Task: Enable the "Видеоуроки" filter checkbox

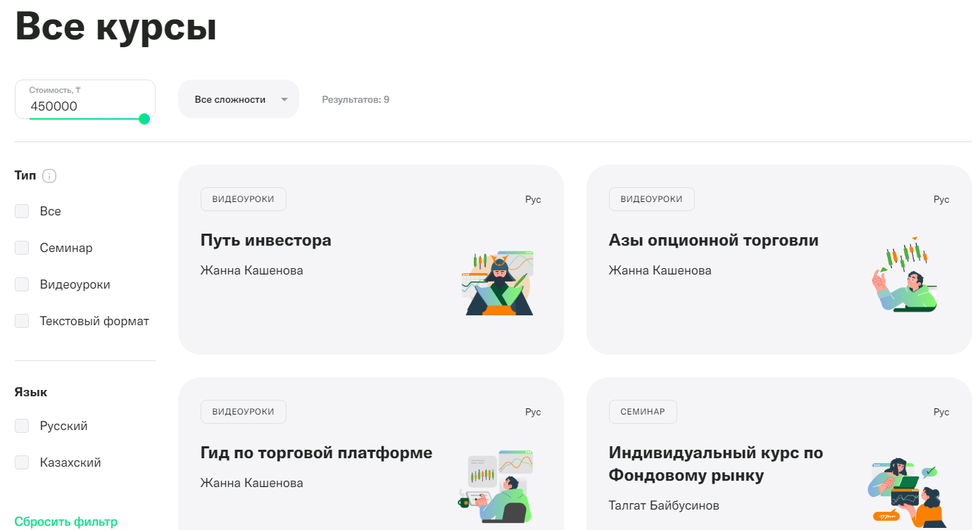Action: pyautogui.click(x=22, y=284)
